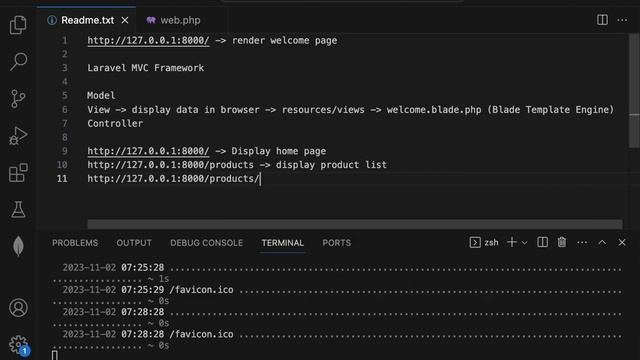Switch to the PROBLEMS panel tab
The image size is (640, 360).
(75, 243)
